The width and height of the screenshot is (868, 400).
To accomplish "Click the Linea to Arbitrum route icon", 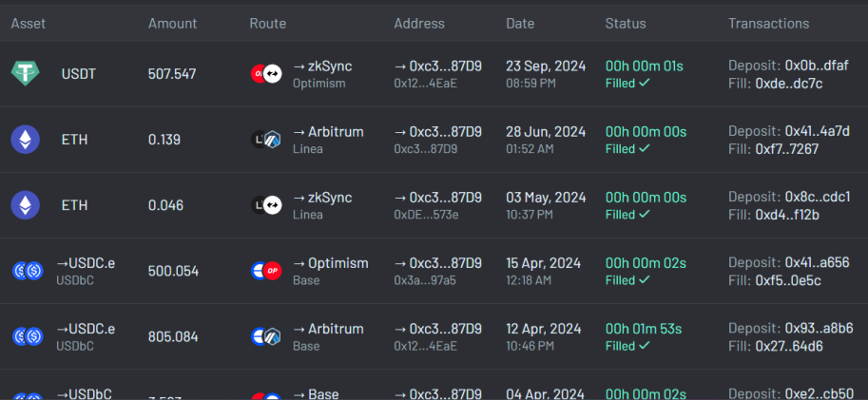I will [x=266, y=140].
